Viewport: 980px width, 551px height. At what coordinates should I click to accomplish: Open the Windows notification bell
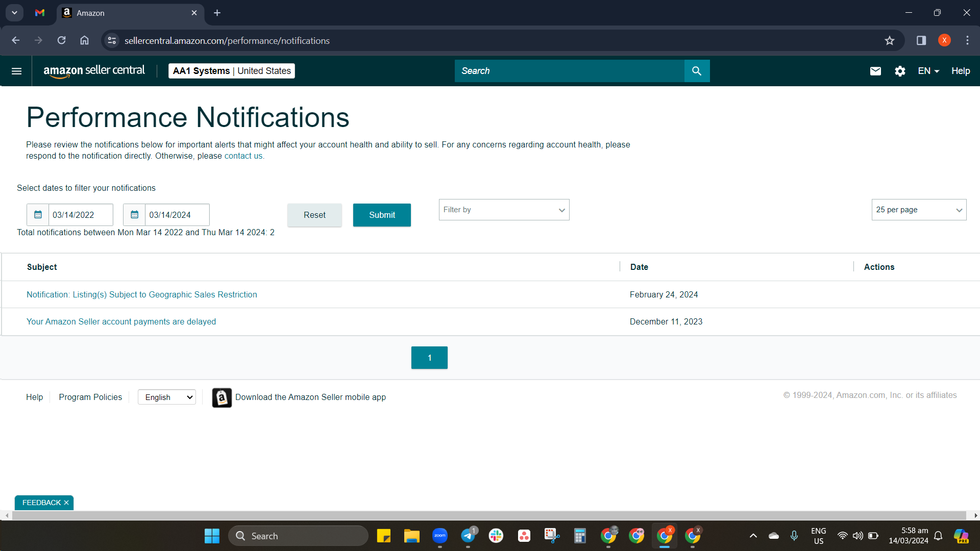point(938,536)
